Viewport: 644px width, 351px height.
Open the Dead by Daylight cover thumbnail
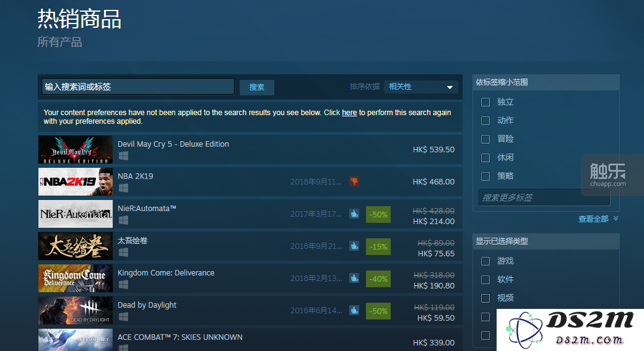(x=75, y=311)
